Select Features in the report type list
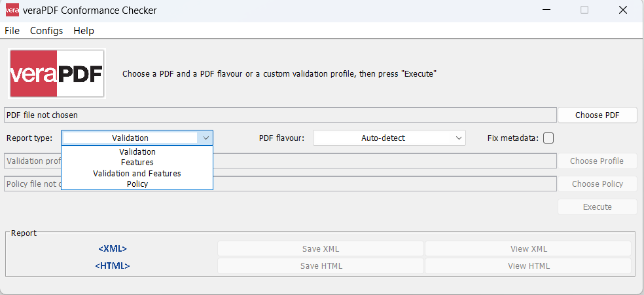Viewport: 644px width, 295px height. pyautogui.click(x=137, y=163)
